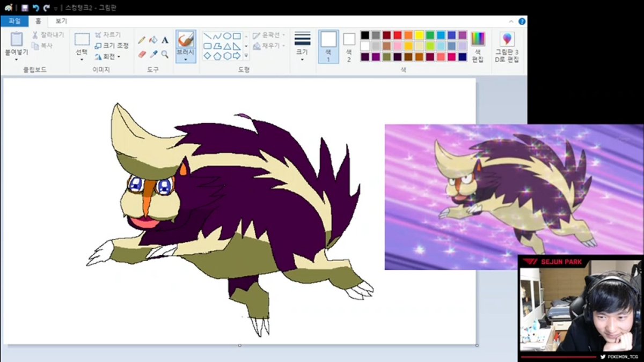Pick the pink color swatch in second row
Screen dimensions: 644x362
[398, 46]
